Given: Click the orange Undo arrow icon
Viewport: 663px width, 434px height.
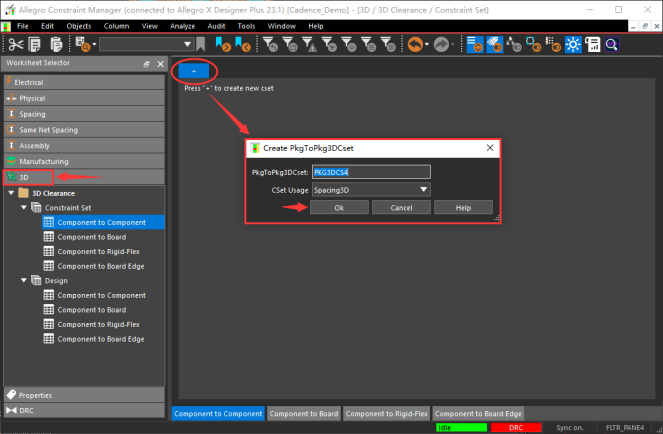Looking at the screenshot, I should (x=415, y=44).
